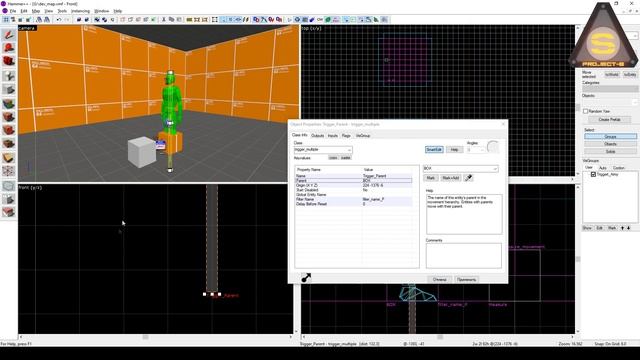Click the toEntity button
The height and width of the screenshot is (360, 640).
tap(630, 74)
